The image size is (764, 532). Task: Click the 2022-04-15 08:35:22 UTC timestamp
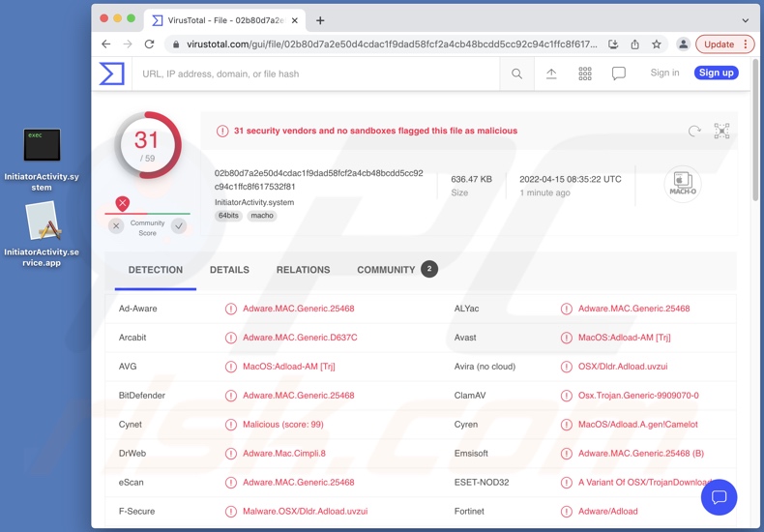(x=570, y=179)
